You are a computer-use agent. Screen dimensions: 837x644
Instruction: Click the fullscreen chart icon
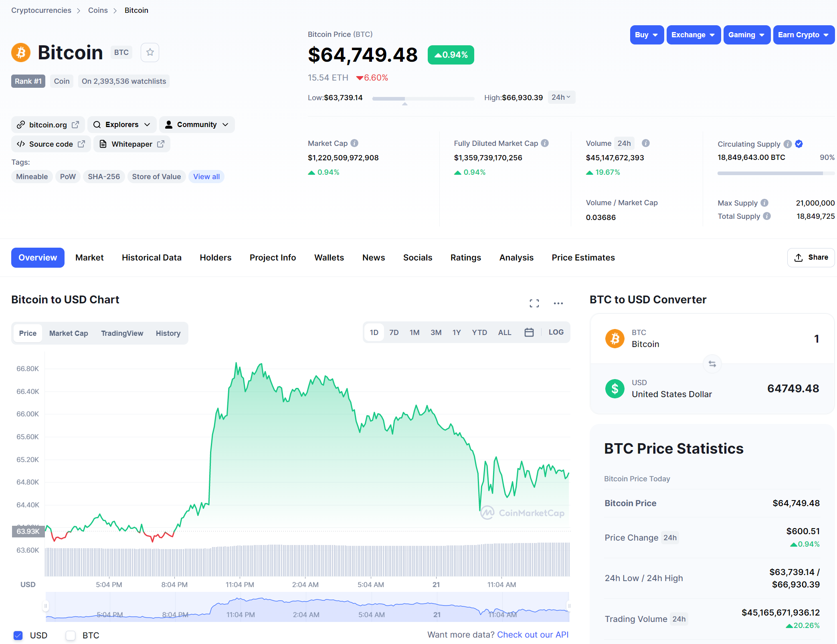coord(534,303)
